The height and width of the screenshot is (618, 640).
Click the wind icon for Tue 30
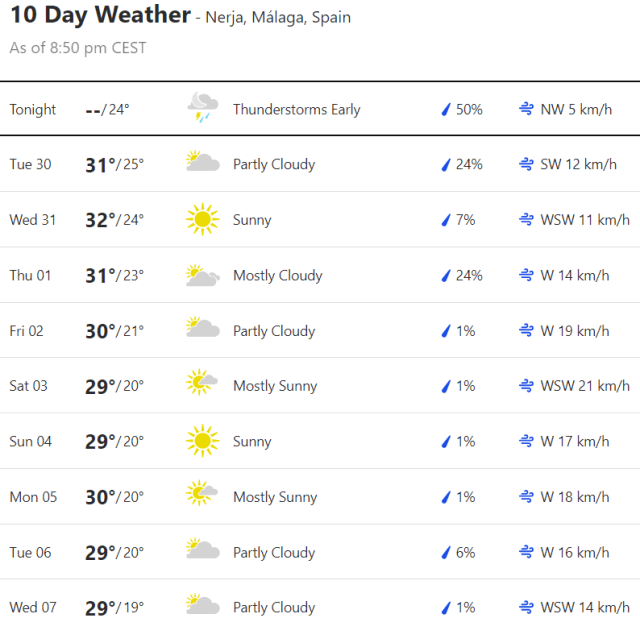526,164
